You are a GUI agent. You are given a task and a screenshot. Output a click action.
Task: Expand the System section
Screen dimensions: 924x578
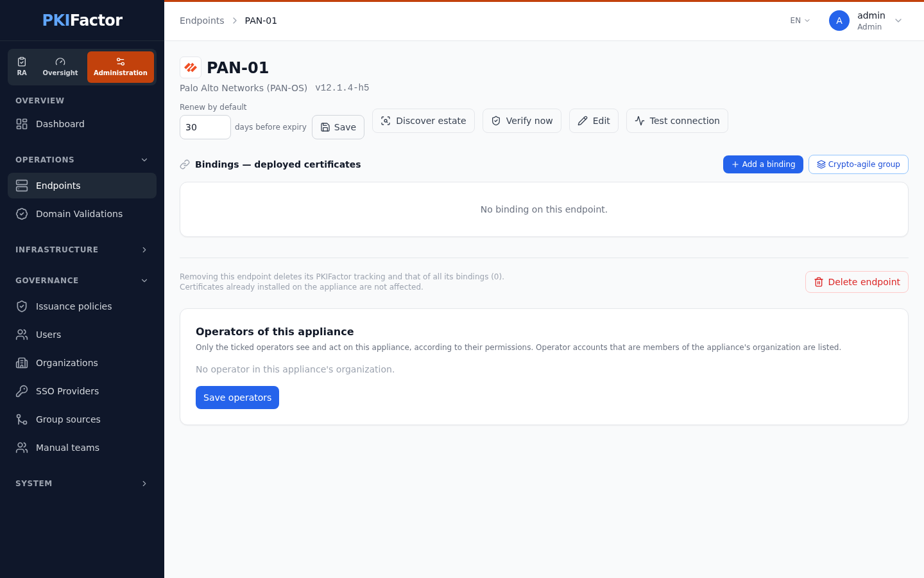[82, 484]
